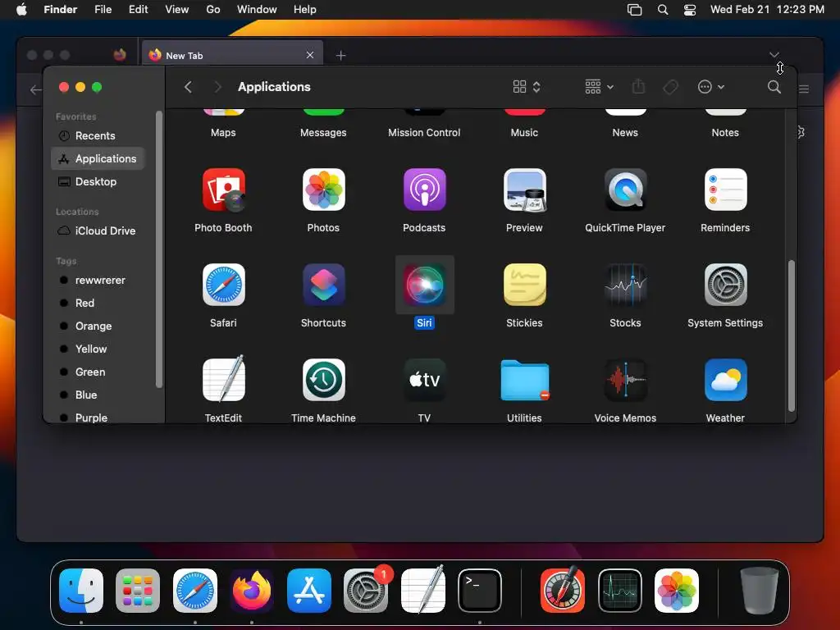Open Terminal from the Dock

pos(479,591)
